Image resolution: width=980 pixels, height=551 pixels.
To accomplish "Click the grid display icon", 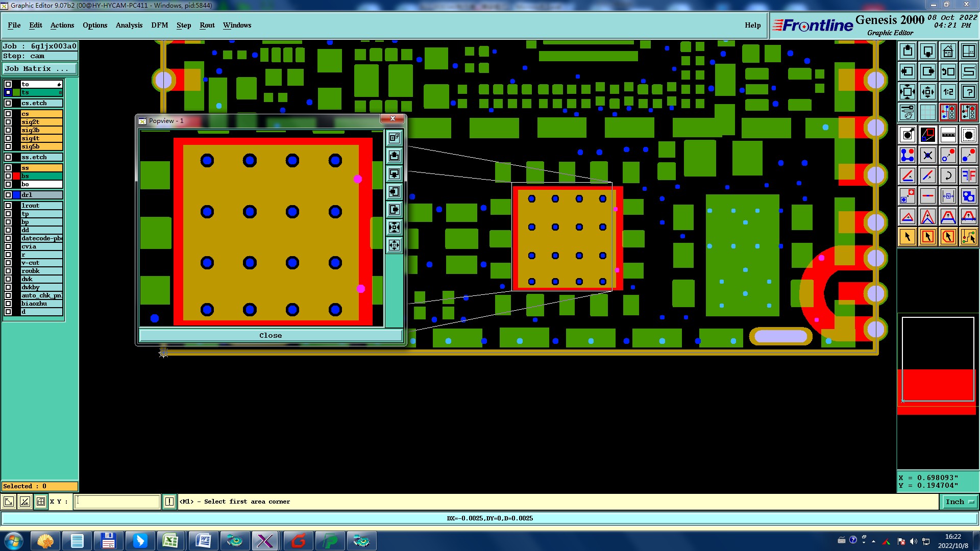I will click(x=928, y=112).
